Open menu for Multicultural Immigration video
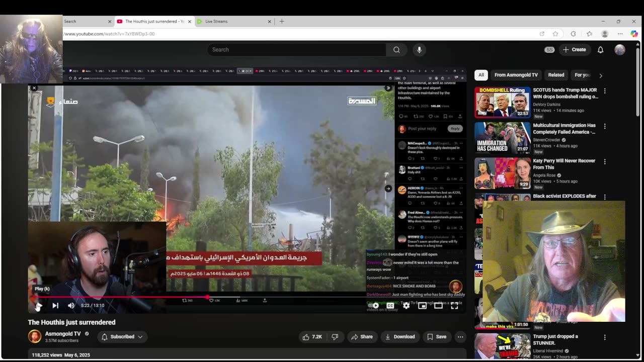644x362 pixels. pos(605,126)
